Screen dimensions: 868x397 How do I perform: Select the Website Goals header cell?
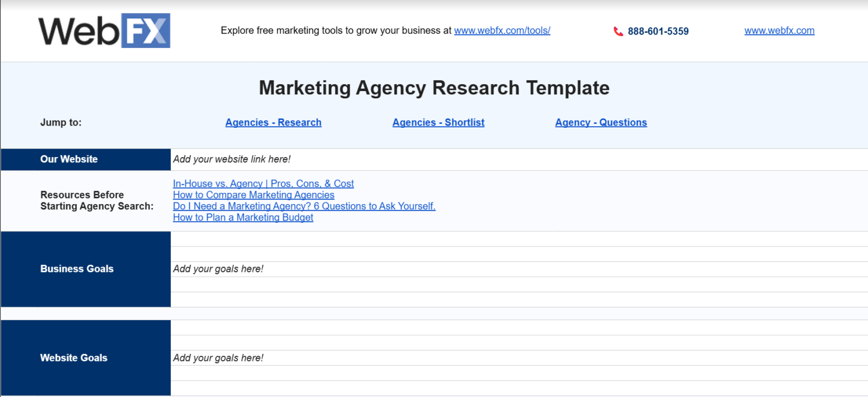click(x=86, y=358)
